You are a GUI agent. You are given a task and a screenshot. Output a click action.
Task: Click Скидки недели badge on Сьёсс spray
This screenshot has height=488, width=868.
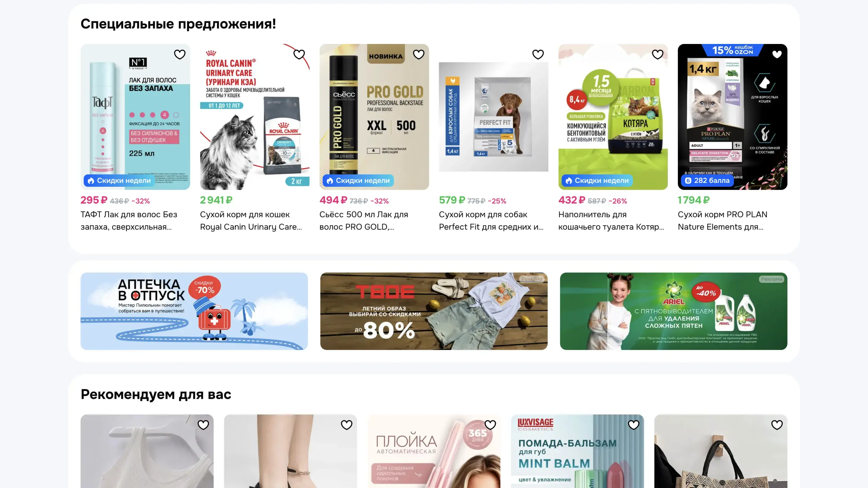pyautogui.click(x=358, y=180)
